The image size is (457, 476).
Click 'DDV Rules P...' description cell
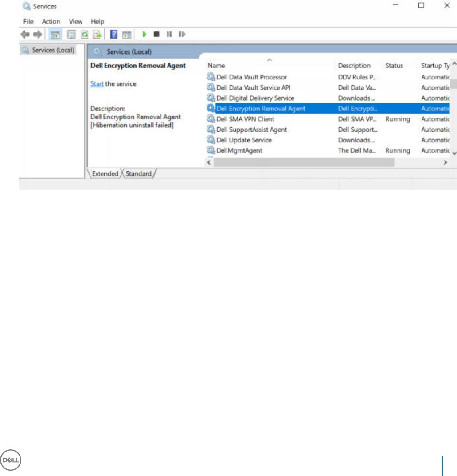[x=357, y=77]
